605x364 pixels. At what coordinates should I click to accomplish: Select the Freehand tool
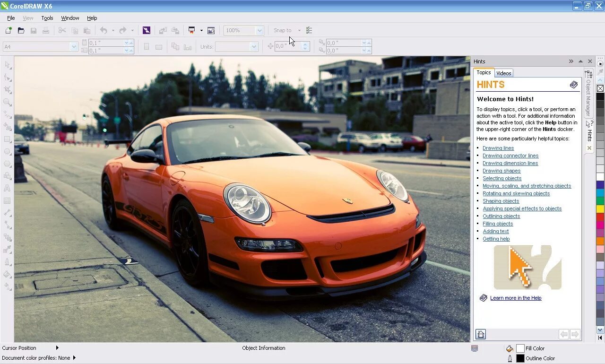coord(8,114)
